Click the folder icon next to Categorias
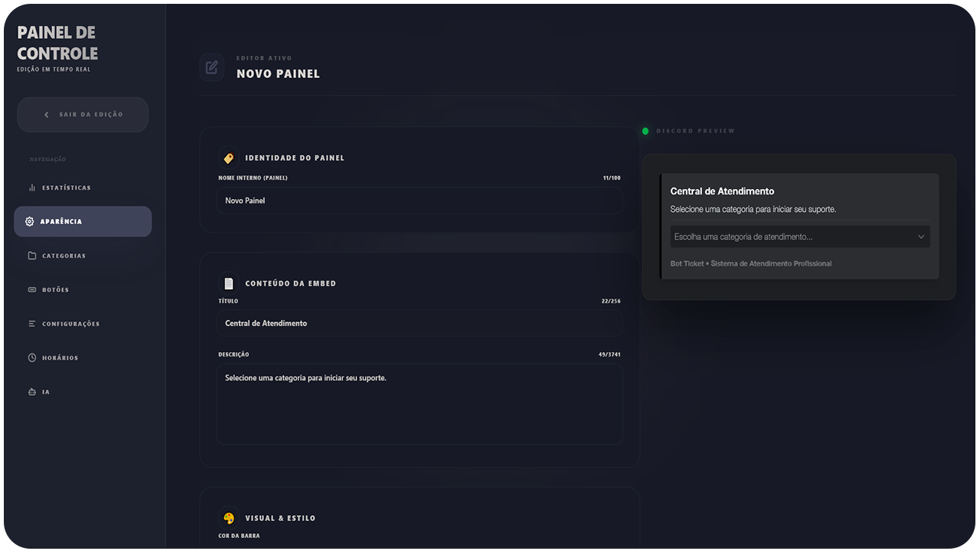This screenshot has width=980, height=551. click(x=32, y=256)
